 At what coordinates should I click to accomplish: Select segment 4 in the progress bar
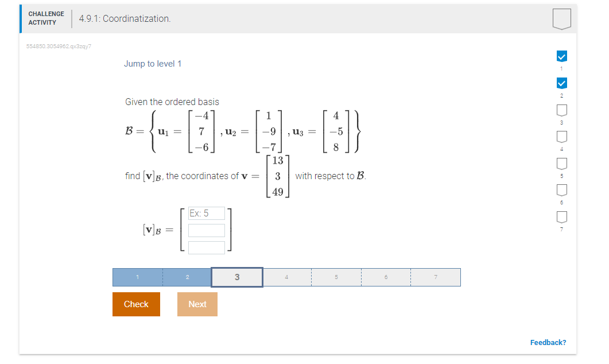tap(286, 277)
